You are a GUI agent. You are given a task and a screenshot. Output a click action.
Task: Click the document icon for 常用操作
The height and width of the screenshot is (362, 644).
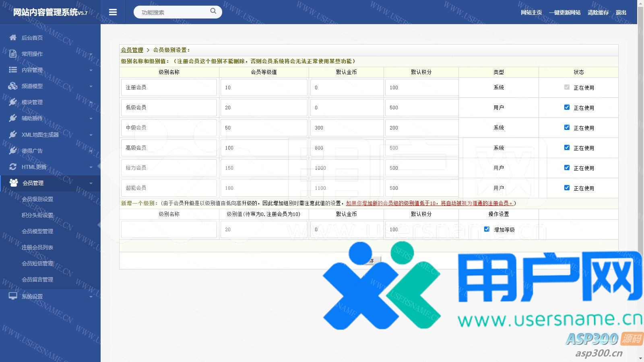pos(13,53)
